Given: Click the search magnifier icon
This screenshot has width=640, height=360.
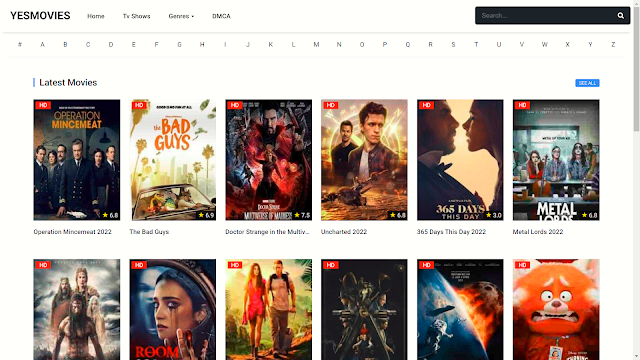Looking at the screenshot, I should click(x=620, y=16).
